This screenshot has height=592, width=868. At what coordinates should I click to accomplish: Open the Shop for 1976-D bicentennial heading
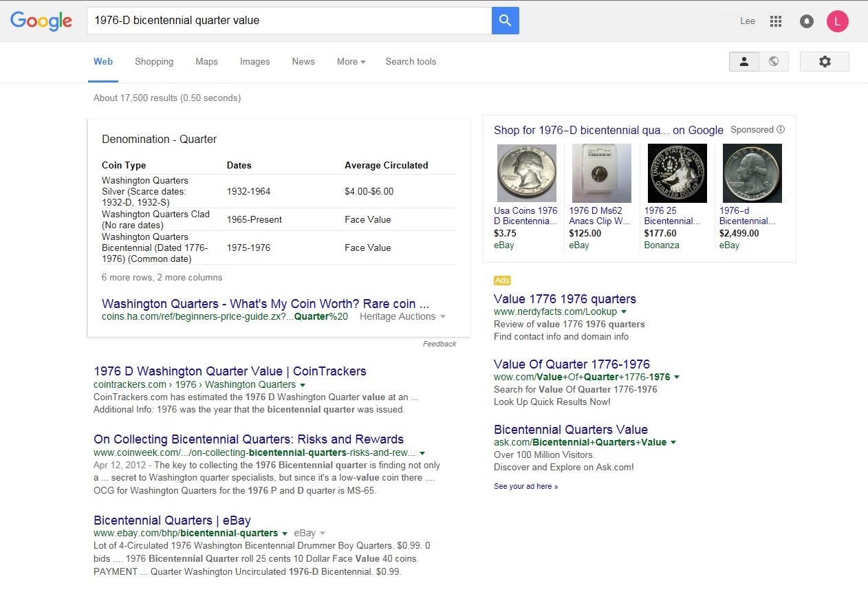pos(609,130)
